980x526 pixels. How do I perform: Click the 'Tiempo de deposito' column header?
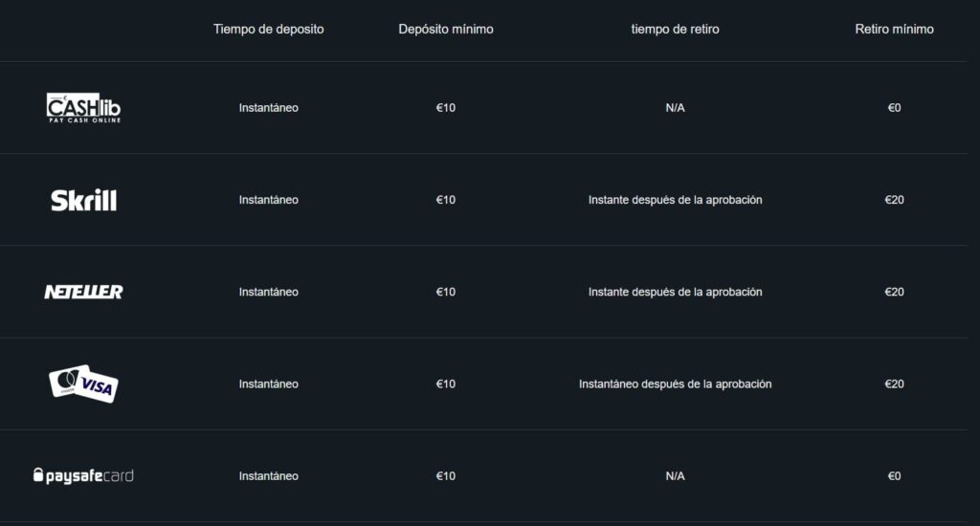(269, 29)
